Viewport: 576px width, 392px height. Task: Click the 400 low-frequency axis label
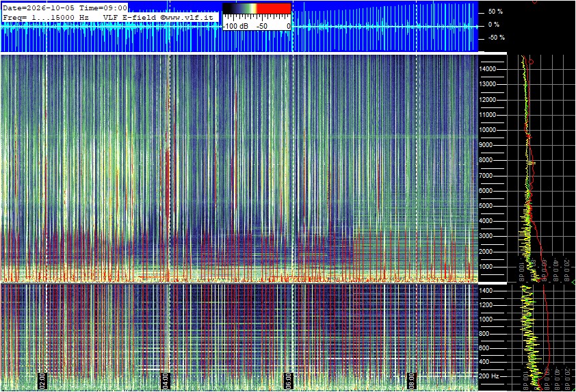[484, 362]
